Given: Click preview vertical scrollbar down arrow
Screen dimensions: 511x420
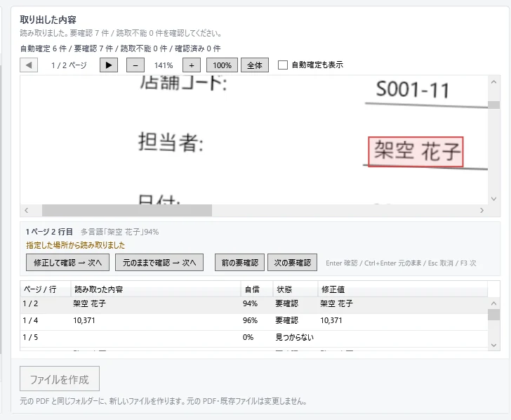Looking at the screenshot, I should [x=493, y=199].
